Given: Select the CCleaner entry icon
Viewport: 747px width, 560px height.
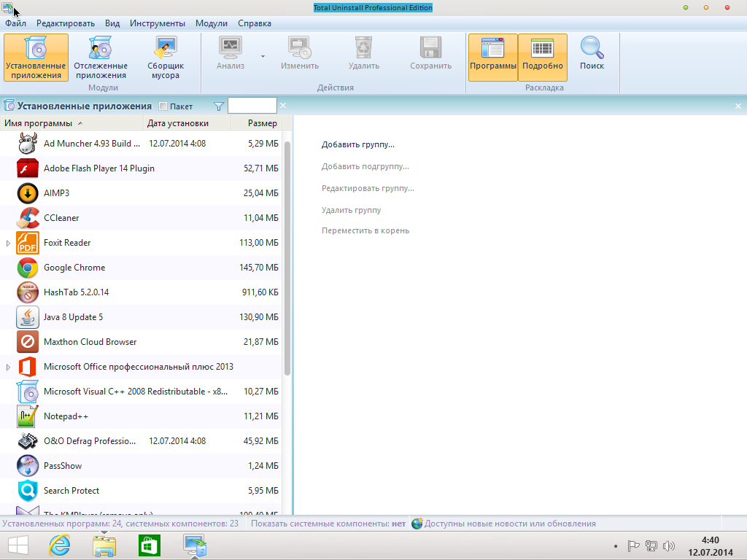Looking at the screenshot, I should 28,218.
